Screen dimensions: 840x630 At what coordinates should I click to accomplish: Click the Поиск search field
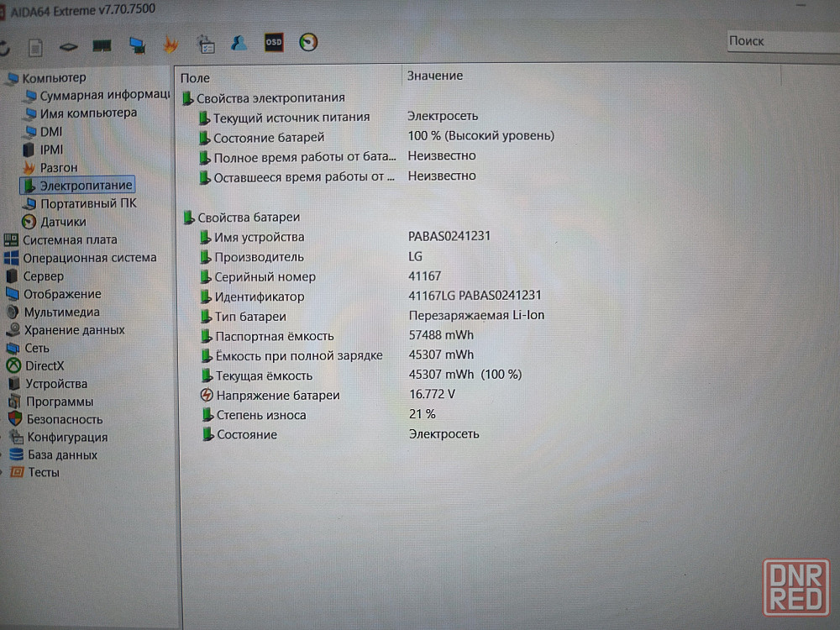[x=781, y=41]
